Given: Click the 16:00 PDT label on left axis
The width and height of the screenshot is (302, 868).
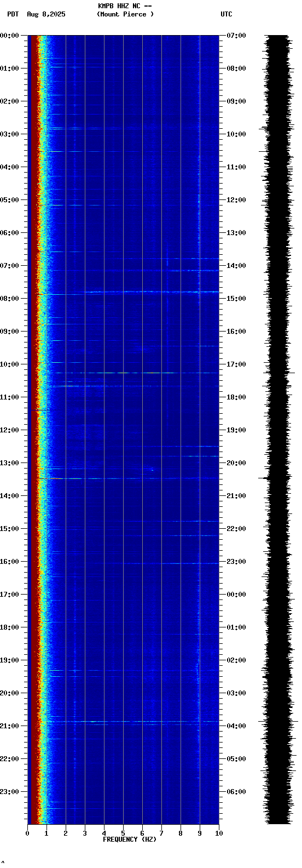Looking at the screenshot, I should pyautogui.click(x=9, y=562).
